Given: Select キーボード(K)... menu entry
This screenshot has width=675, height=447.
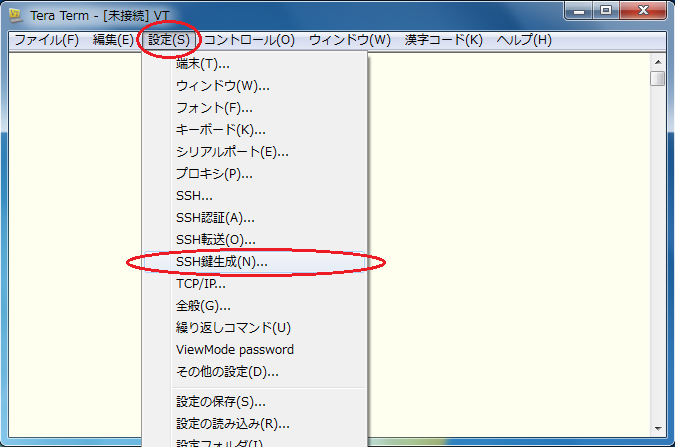Looking at the screenshot, I should pyautogui.click(x=220, y=130).
